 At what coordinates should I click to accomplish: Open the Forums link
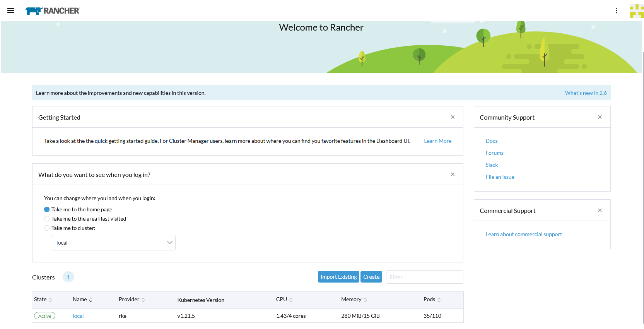pos(494,153)
